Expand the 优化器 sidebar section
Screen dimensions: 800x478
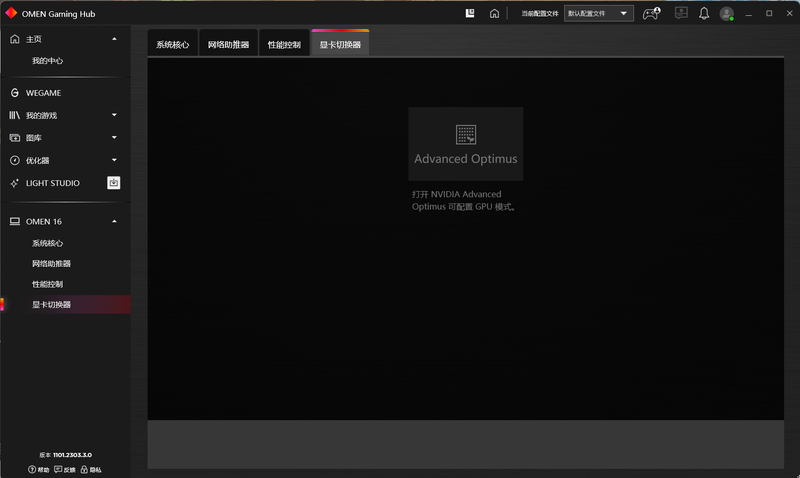coord(114,160)
